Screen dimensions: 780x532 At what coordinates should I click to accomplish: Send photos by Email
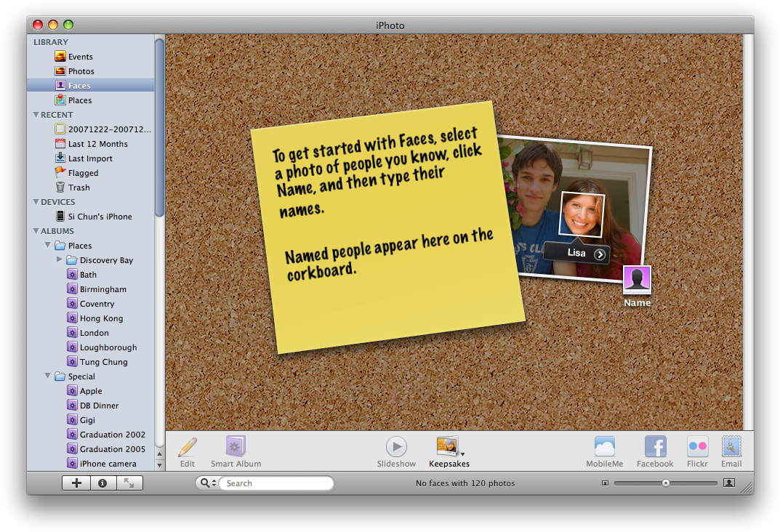[731, 452]
